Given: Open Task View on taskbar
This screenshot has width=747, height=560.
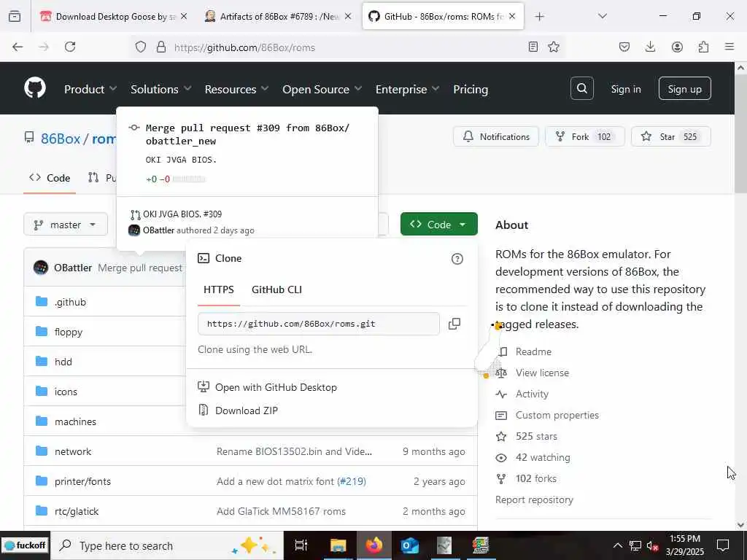Looking at the screenshot, I should click(x=301, y=545).
